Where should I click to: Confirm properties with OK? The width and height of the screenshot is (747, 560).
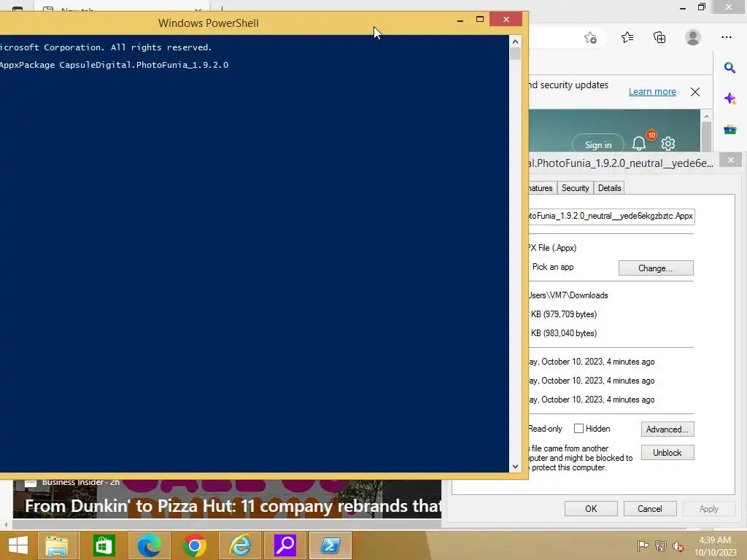[591, 508]
